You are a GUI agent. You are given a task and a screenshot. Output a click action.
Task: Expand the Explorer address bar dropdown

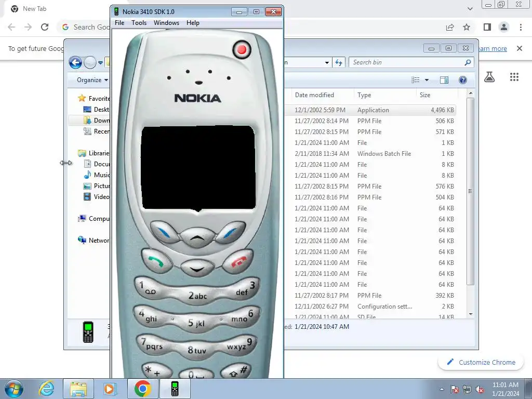pyautogui.click(x=327, y=63)
